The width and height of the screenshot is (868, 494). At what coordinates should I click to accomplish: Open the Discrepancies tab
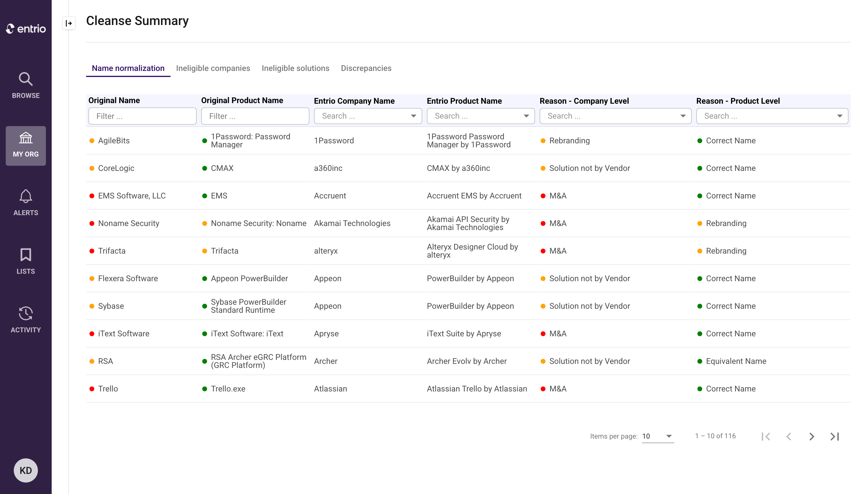tap(366, 68)
